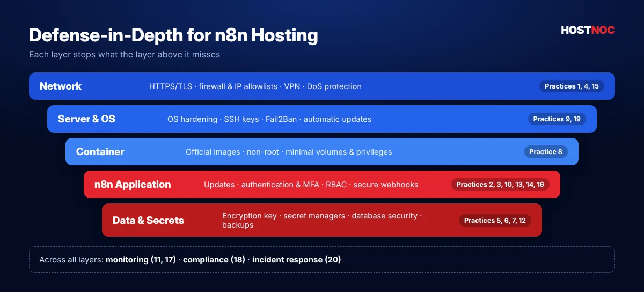Click the 'Practices 9, 19' badge
644x292 pixels.
click(x=557, y=119)
